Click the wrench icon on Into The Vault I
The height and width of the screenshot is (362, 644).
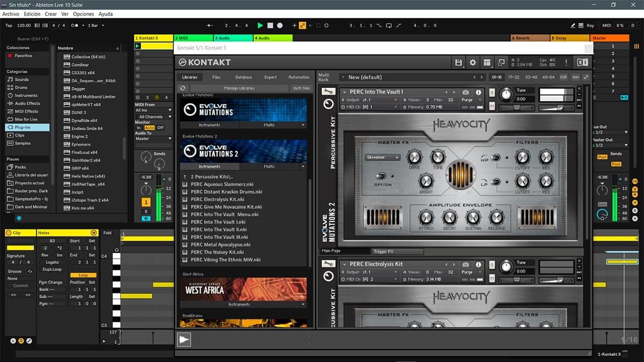pos(328,92)
